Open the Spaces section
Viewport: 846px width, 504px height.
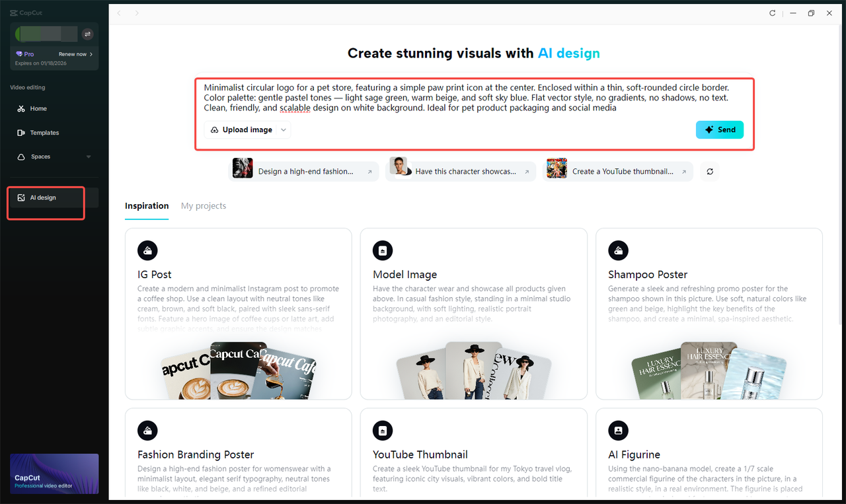[42, 157]
